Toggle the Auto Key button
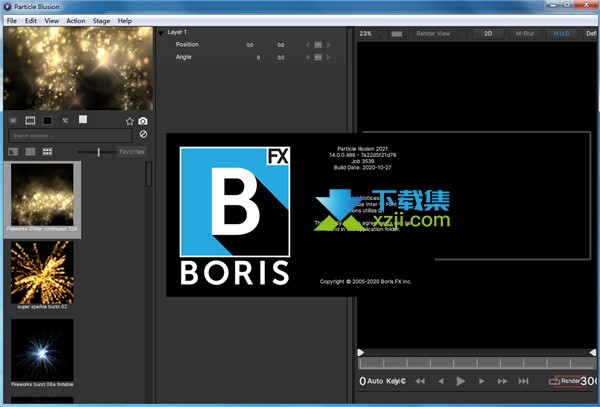The height and width of the screenshot is (407, 600). 386,381
